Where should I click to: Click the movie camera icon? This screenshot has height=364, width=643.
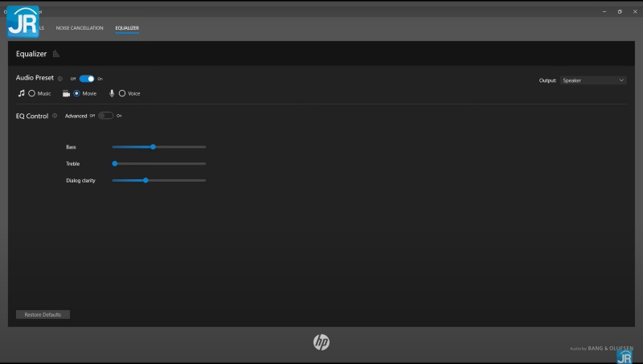67,93
